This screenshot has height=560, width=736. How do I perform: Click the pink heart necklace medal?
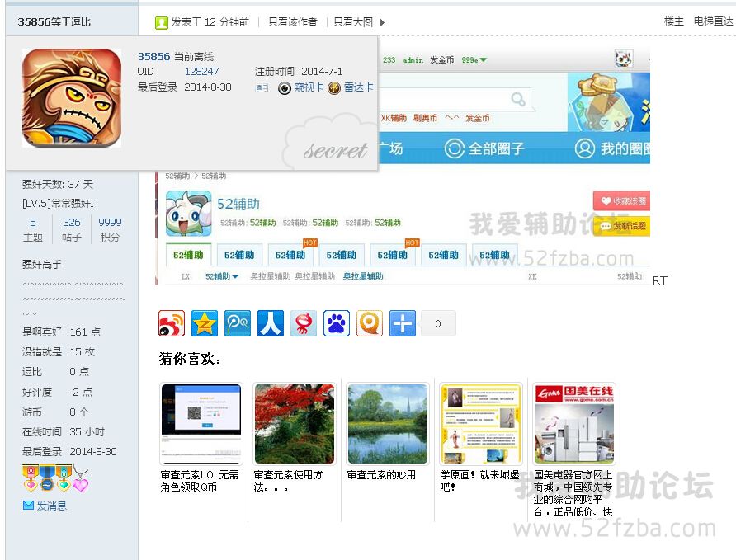(x=80, y=478)
